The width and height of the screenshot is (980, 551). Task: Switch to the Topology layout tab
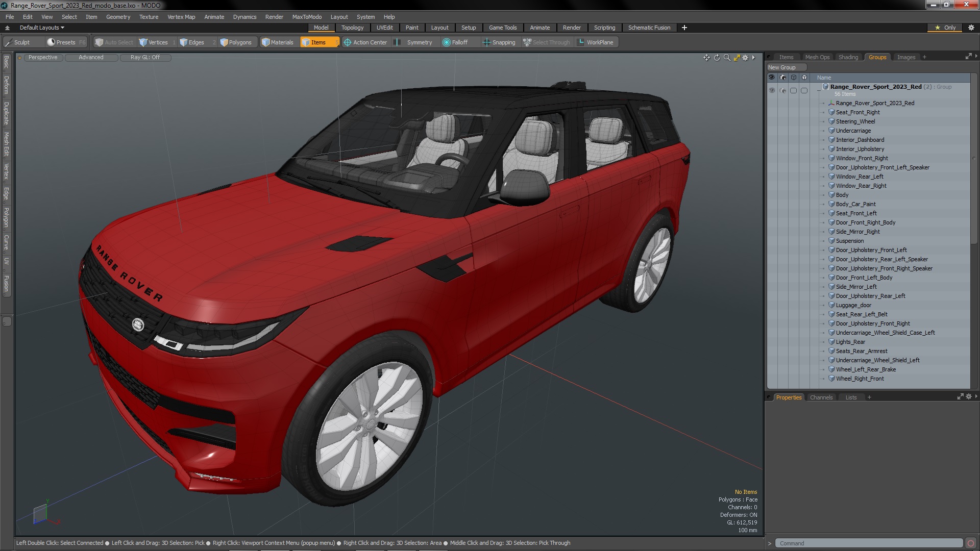[x=352, y=28]
